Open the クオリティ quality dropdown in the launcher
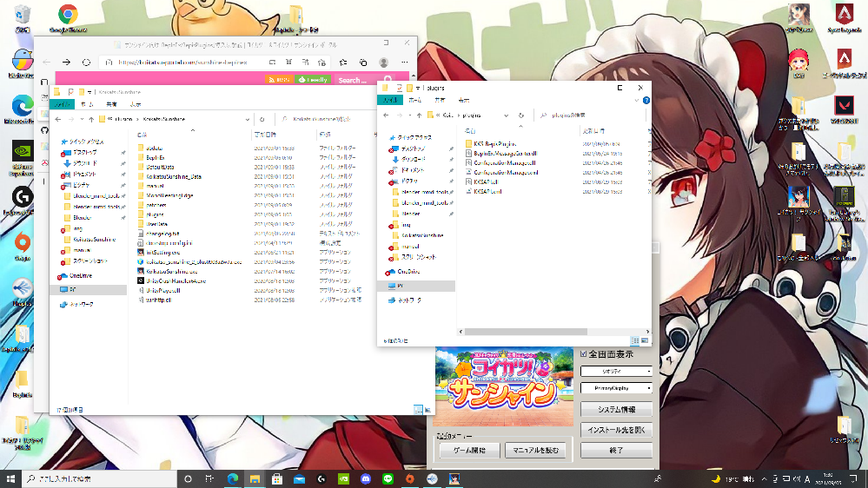 [x=616, y=371]
